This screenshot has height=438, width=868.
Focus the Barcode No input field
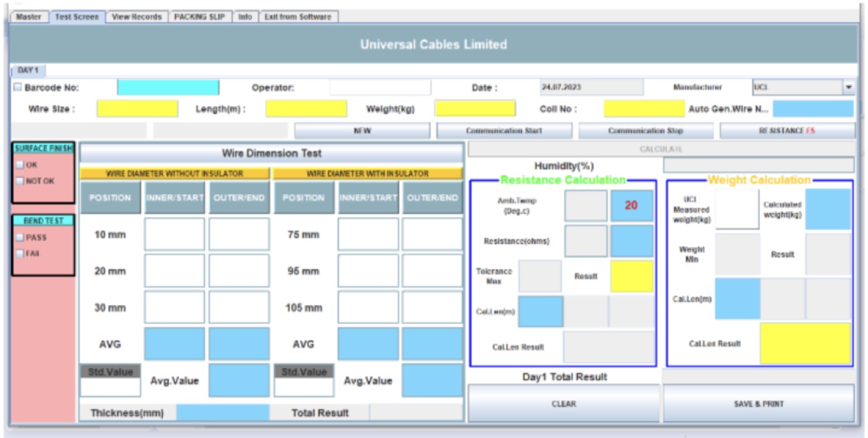[168, 87]
